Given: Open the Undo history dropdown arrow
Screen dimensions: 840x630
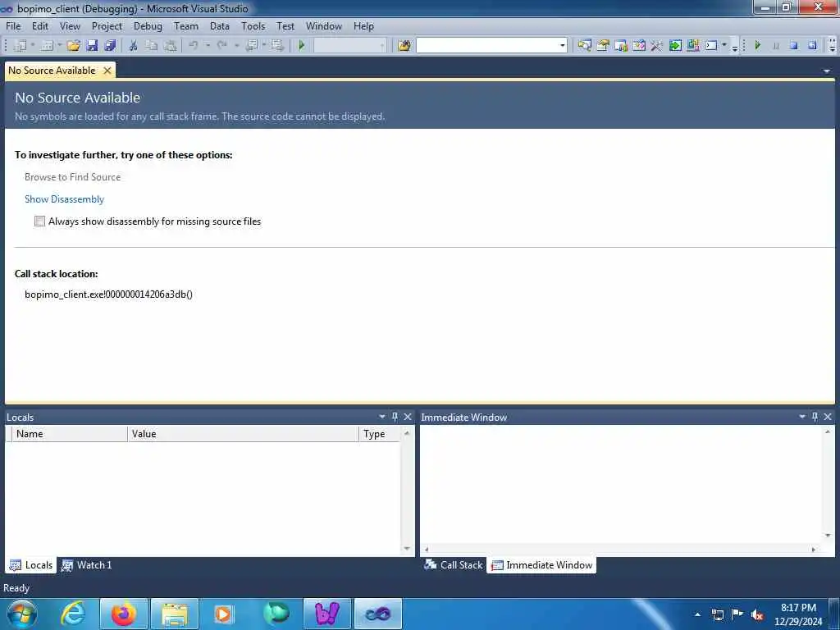Looking at the screenshot, I should tap(208, 46).
